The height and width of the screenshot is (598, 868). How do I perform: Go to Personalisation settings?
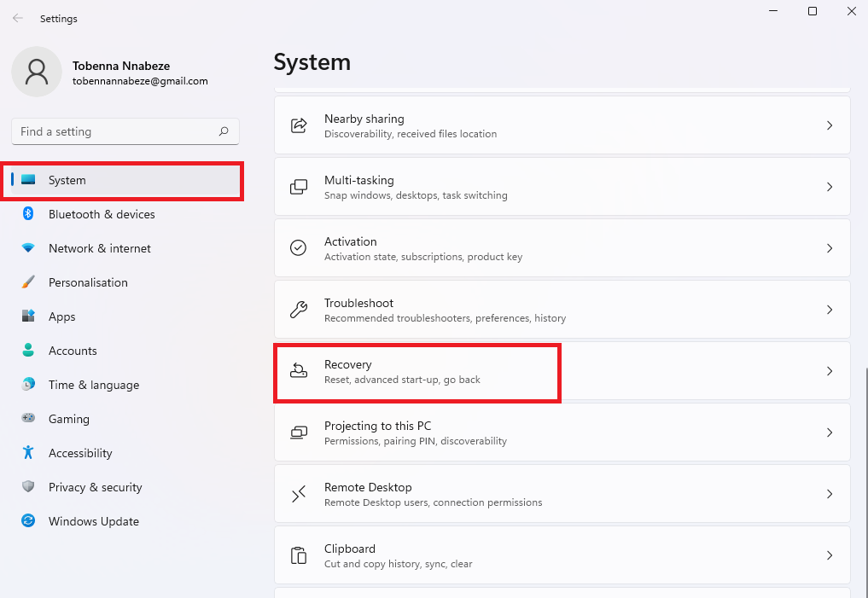[x=88, y=282]
